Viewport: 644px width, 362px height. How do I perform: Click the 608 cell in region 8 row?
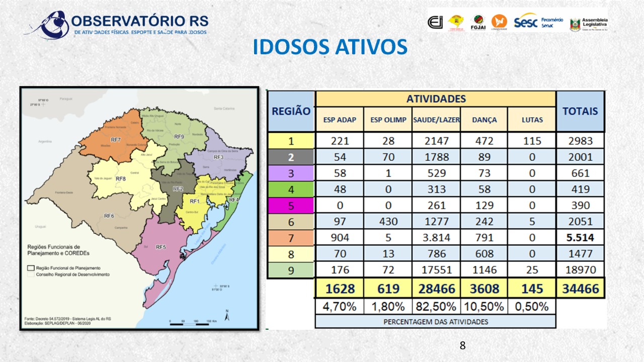pos(484,253)
